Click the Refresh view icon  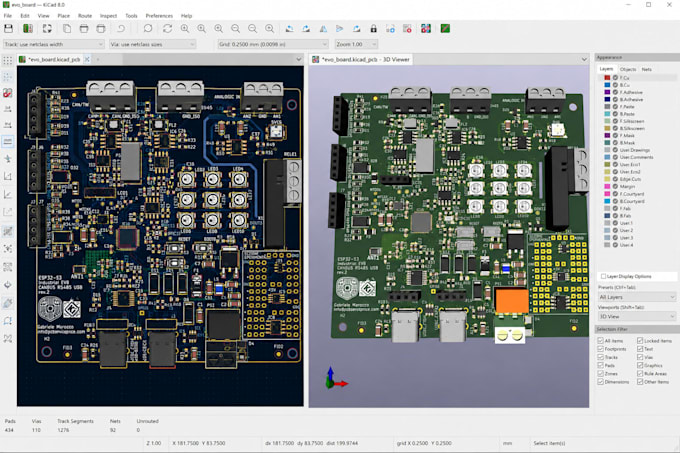pos(167,29)
